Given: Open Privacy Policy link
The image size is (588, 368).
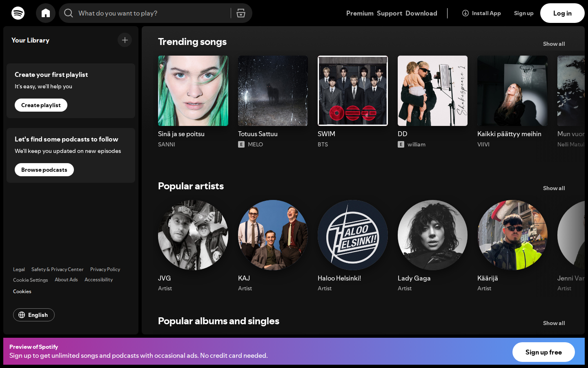Looking at the screenshot, I should click(x=105, y=269).
